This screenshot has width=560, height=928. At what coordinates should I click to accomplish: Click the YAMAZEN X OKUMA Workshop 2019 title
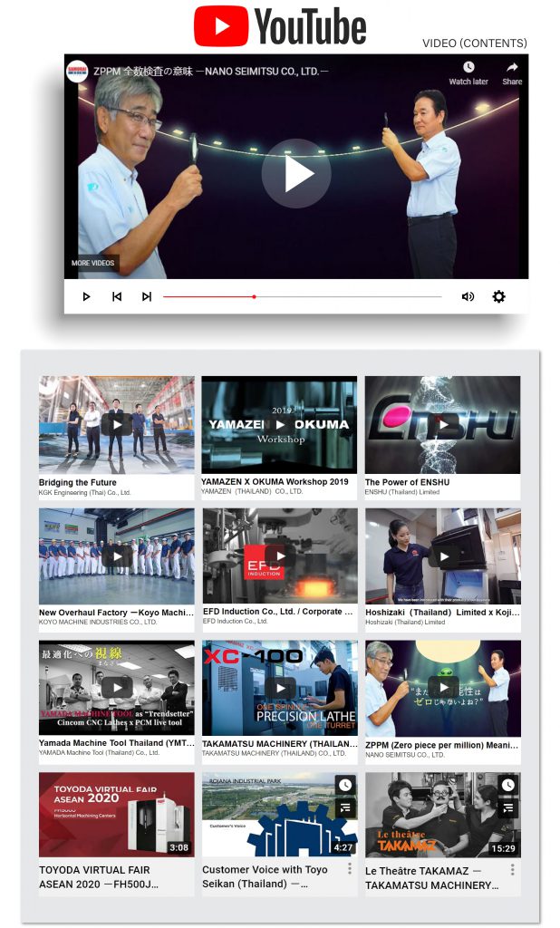[275, 482]
